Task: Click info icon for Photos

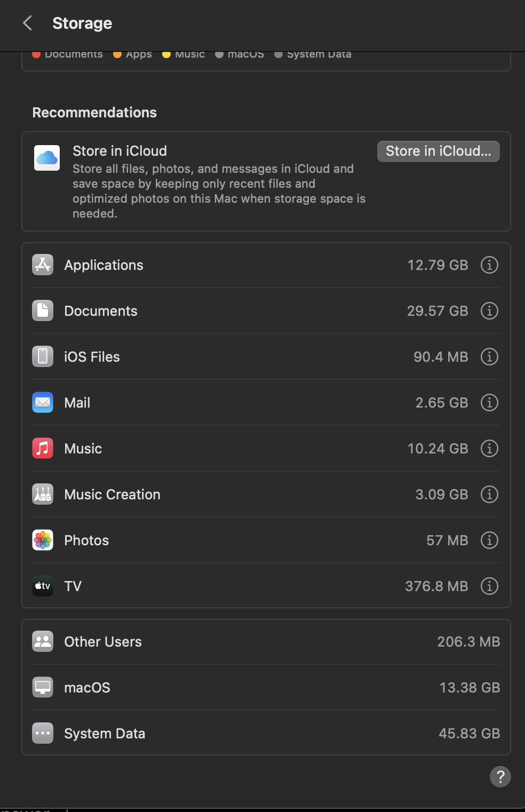Action: click(489, 540)
